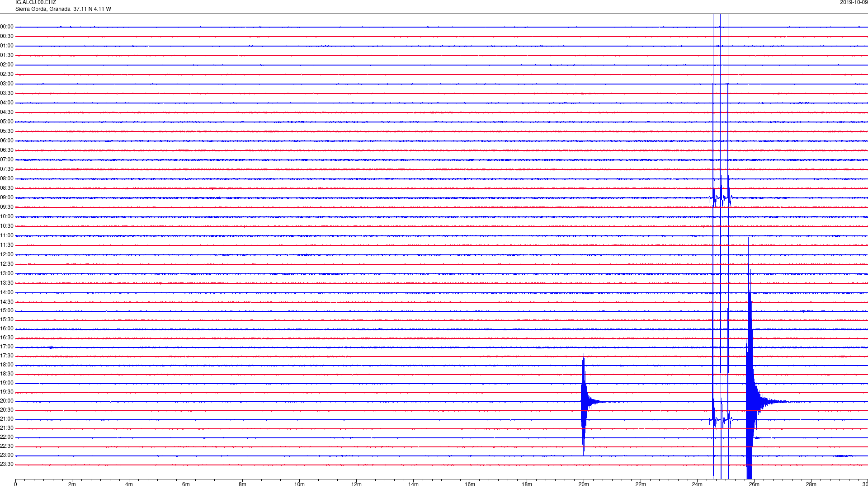Select the 14:30 trace time label

pyautogui.click(x=7, y=302)
